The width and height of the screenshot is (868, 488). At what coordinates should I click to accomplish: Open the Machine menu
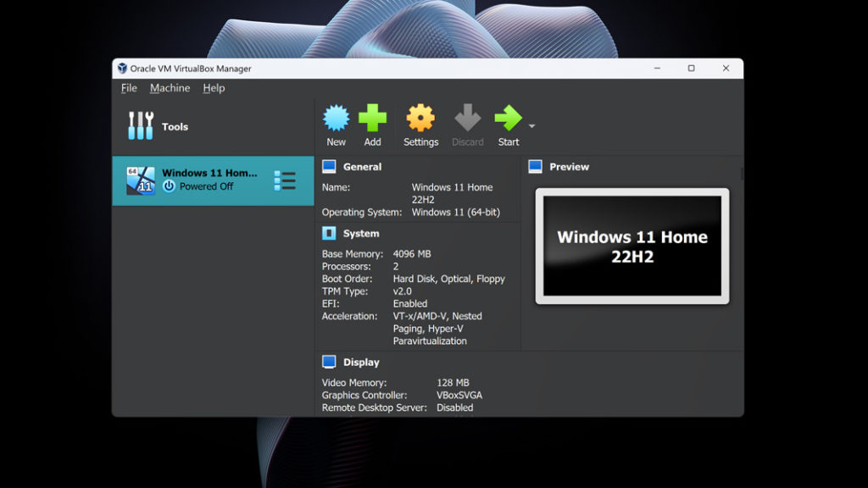[x=170, y=88]
